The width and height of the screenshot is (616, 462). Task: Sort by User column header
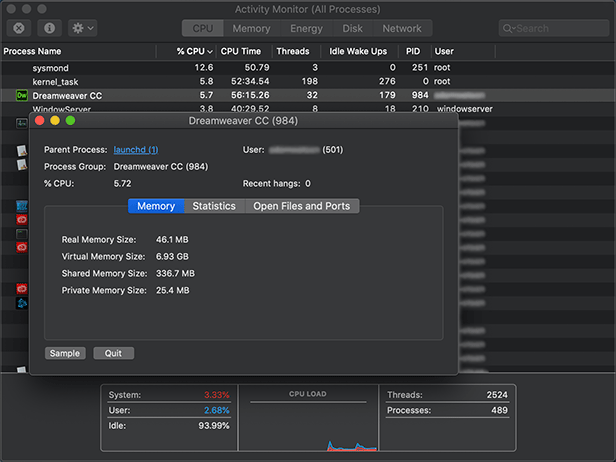pyautogui.click(x=463, y=51)
